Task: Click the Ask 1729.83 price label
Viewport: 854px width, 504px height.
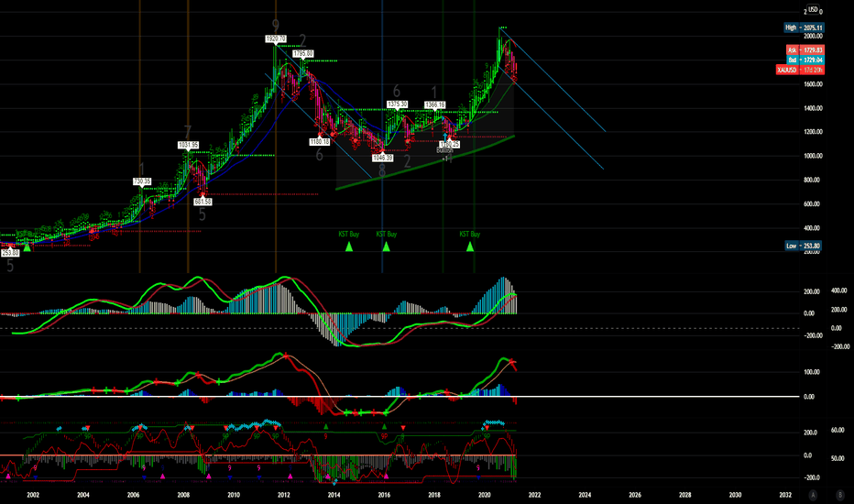Action: click(x=805, y=49)
